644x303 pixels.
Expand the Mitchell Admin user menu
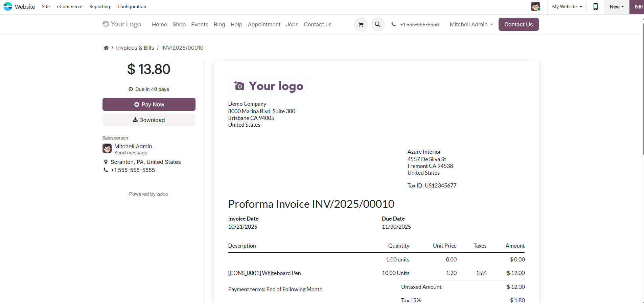tap(471, 24)
